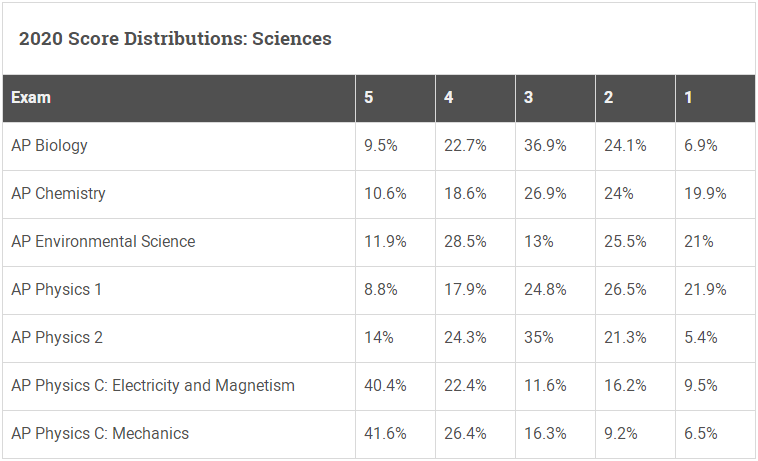Select the 36.9% AP Biology cell

[545, 146]
